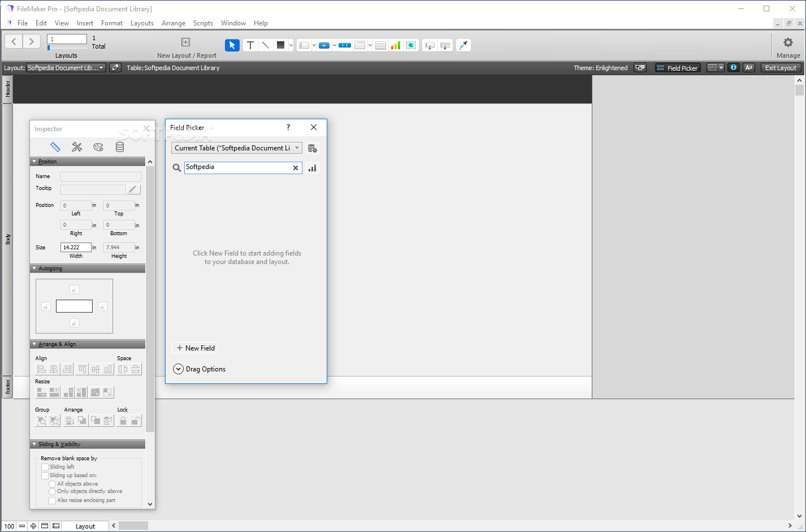Open the Current Table dropdown

(x=237, y=148)
